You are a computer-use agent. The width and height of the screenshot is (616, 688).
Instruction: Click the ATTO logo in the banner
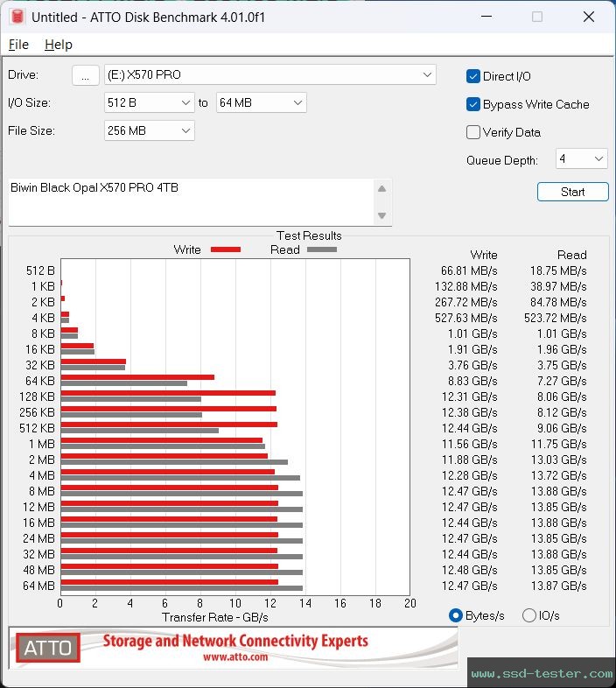point(48,649)
